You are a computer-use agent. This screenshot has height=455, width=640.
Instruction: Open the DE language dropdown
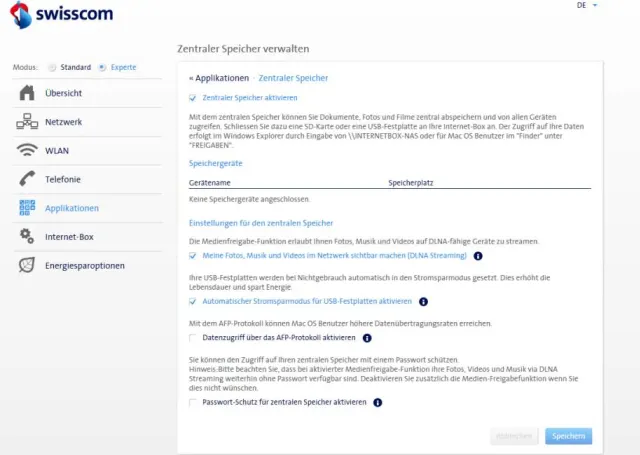click(x=587, y=6)
